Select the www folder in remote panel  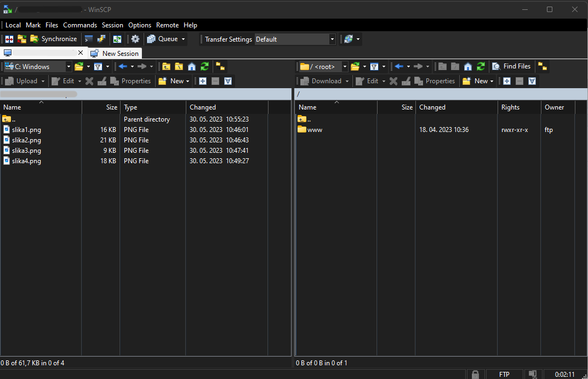[310, 130]
